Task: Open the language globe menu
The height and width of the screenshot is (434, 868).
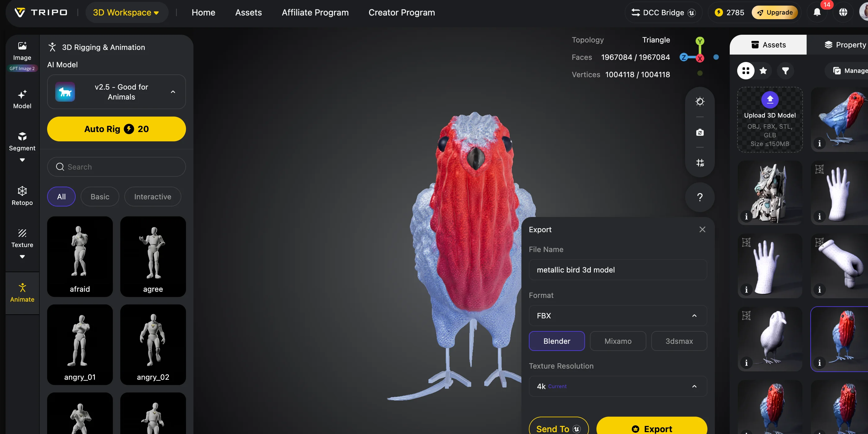Action: 843,12
